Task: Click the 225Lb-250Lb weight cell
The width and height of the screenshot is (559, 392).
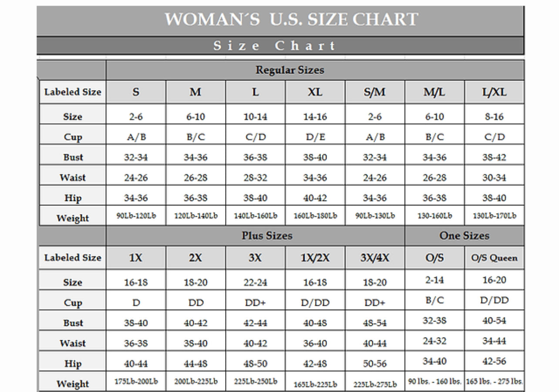Action: coord(255,382)
